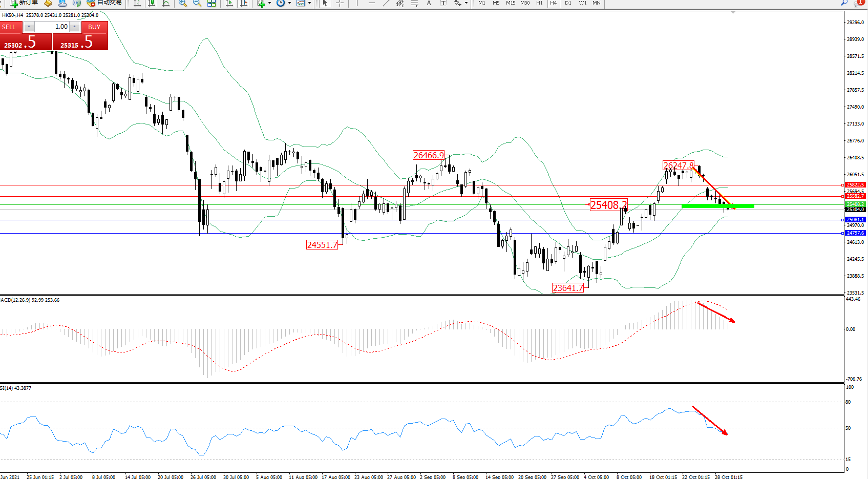Open the search magnifier at top right

point(844,3)
